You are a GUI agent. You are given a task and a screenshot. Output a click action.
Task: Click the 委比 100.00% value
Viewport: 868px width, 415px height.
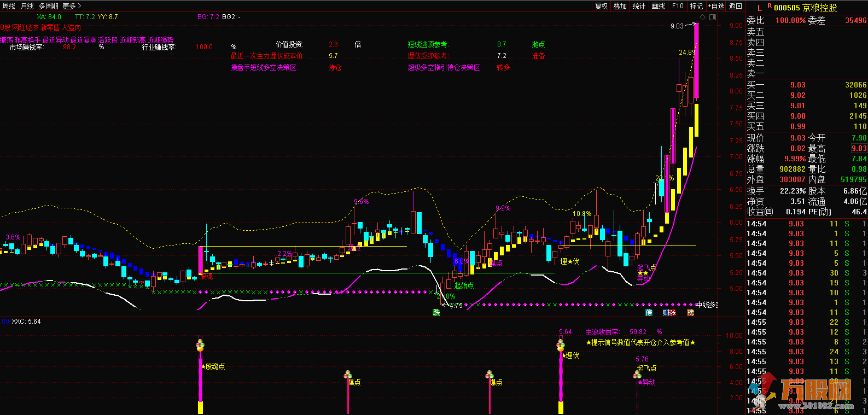click(791, 20)
